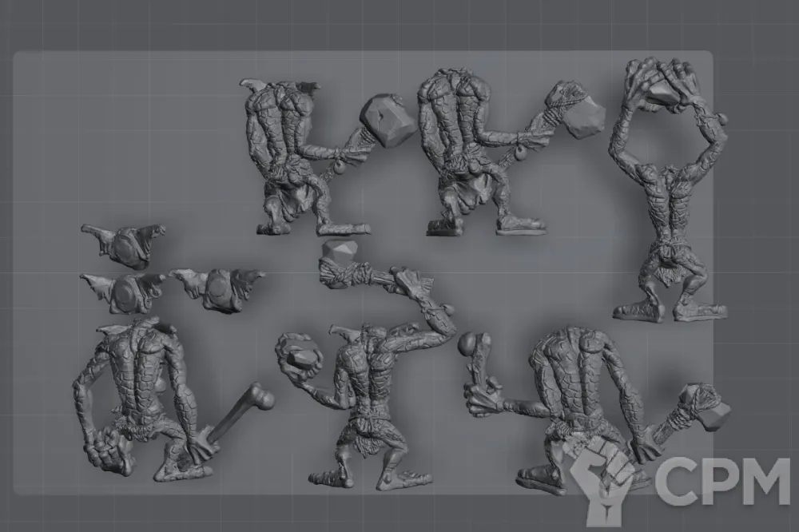Click the stone hammer head of the top-left troll
The image size is (799, 532).
point(388,121)
